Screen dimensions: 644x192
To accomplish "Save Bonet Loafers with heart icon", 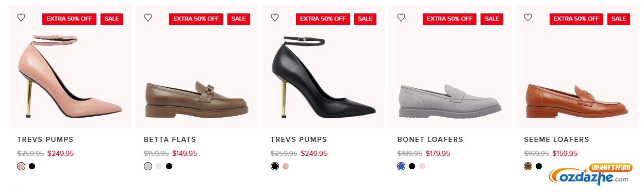I will [401, 18].
